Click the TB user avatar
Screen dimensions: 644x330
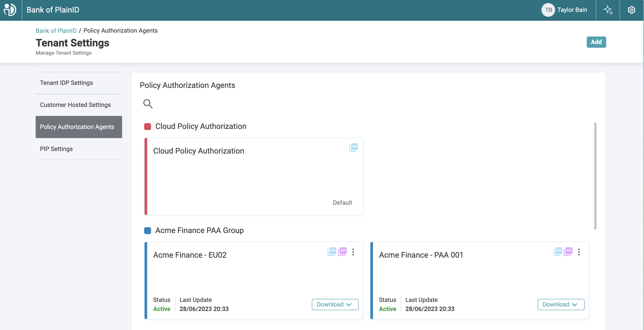[548, 10]
